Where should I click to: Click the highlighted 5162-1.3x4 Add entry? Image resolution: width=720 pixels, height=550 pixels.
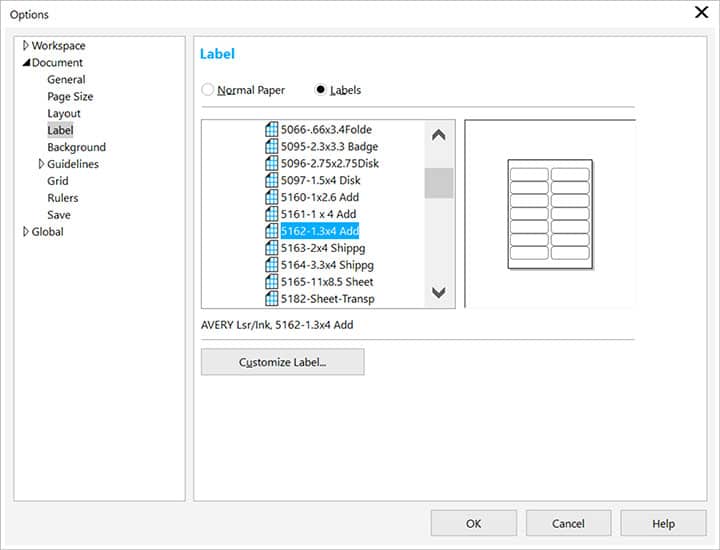pos(320,231)
